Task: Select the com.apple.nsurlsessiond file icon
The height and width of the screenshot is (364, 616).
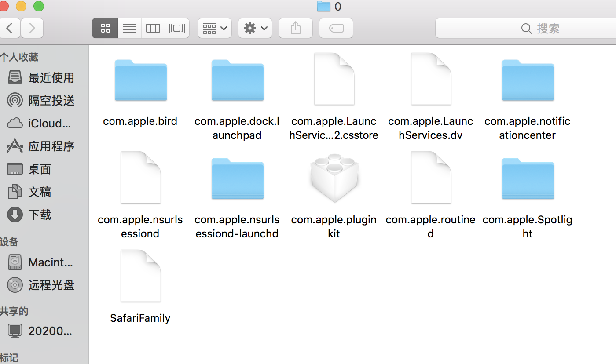Action: click(x=140, y=178)
